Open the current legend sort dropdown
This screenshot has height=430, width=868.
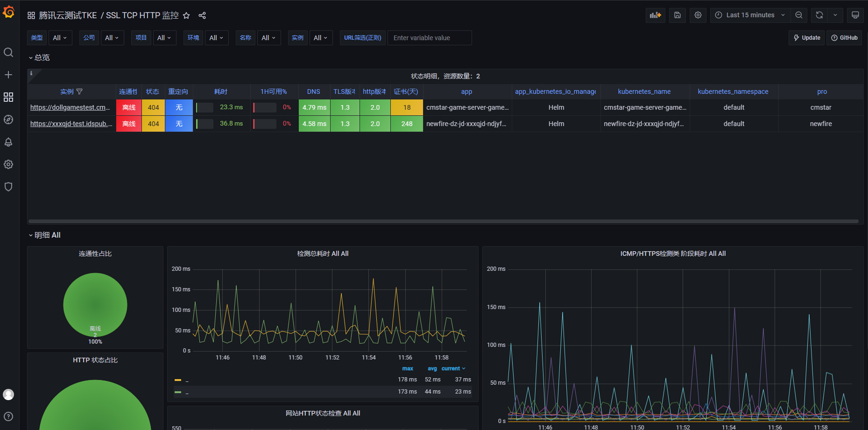[x=453, y=368]
